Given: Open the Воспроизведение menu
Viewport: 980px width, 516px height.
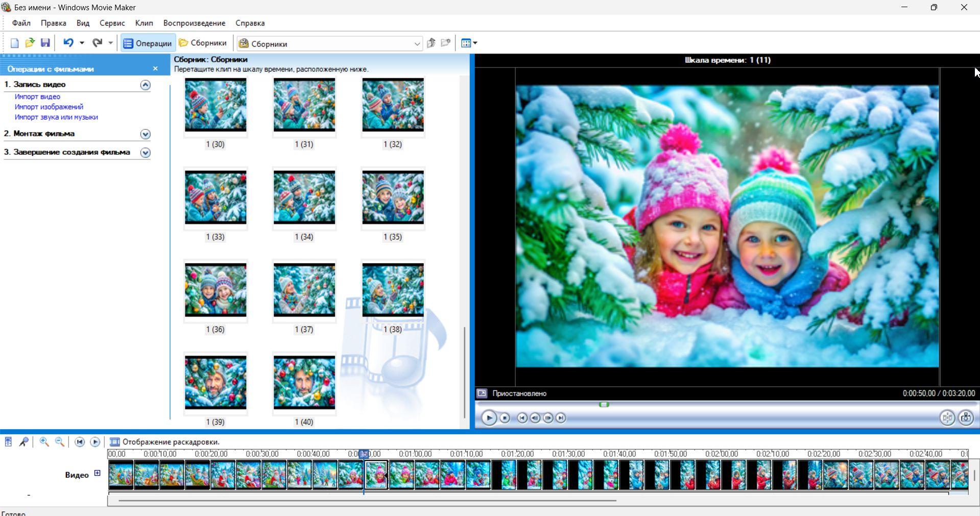Looking at the screenshot, I should tap(194, 23).
